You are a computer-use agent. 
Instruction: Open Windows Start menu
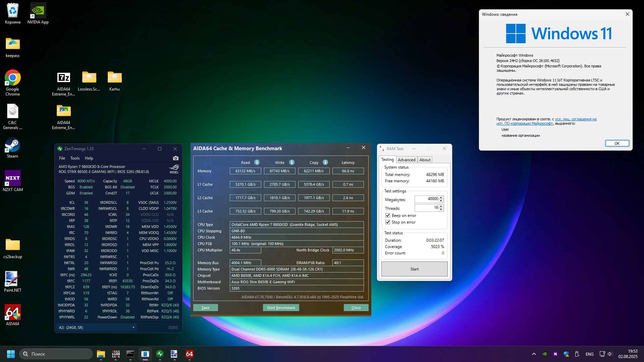[x=11, y=354]
